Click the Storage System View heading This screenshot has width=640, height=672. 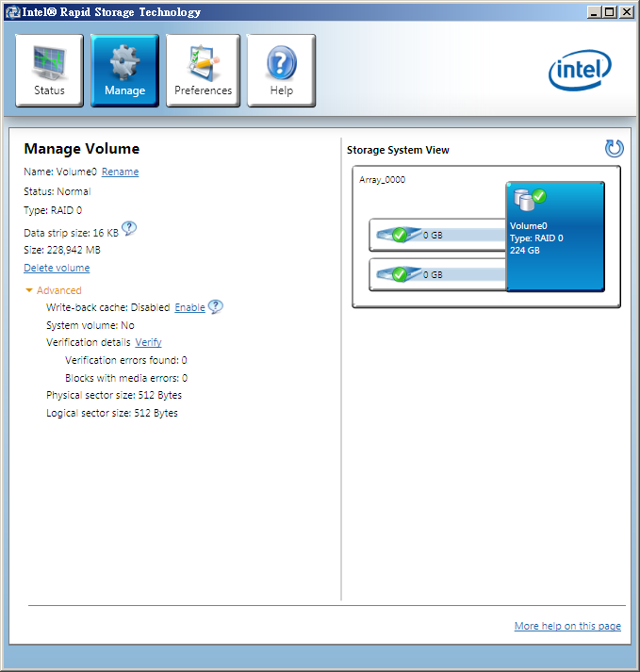[x=398, y=150]
